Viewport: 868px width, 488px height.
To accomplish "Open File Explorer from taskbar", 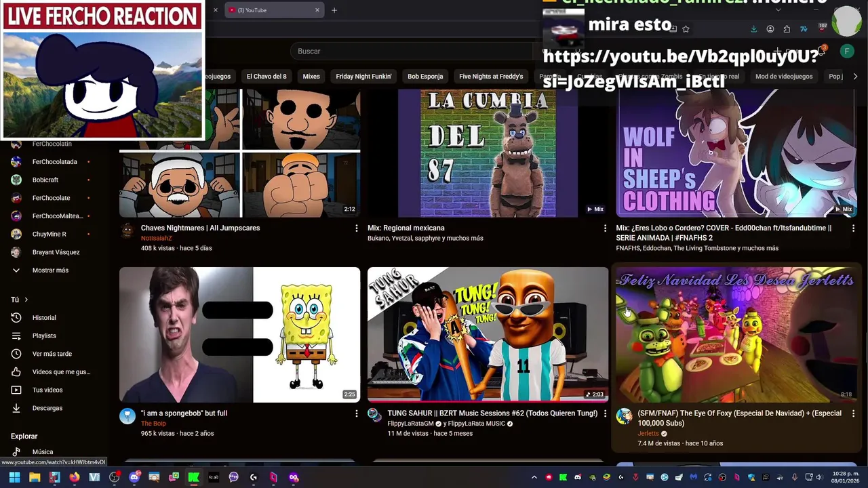I will [x=35, y=477].
